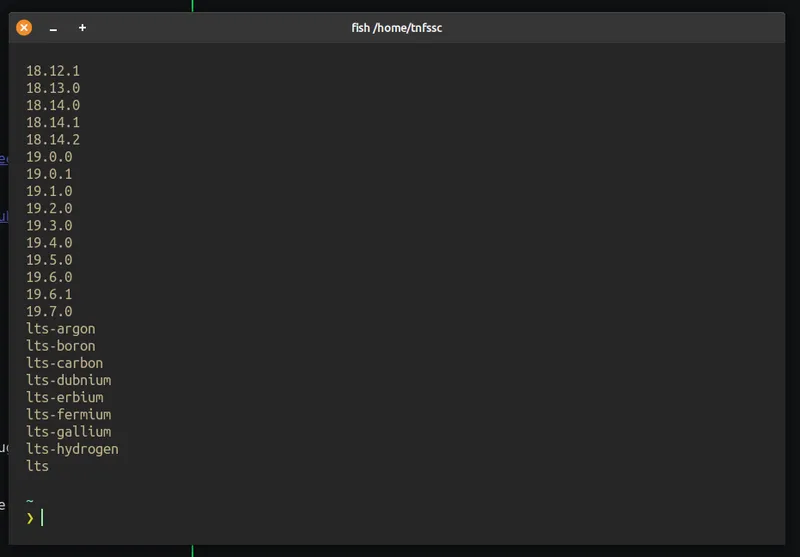Click version line 19.4.0

click(49, 243)
